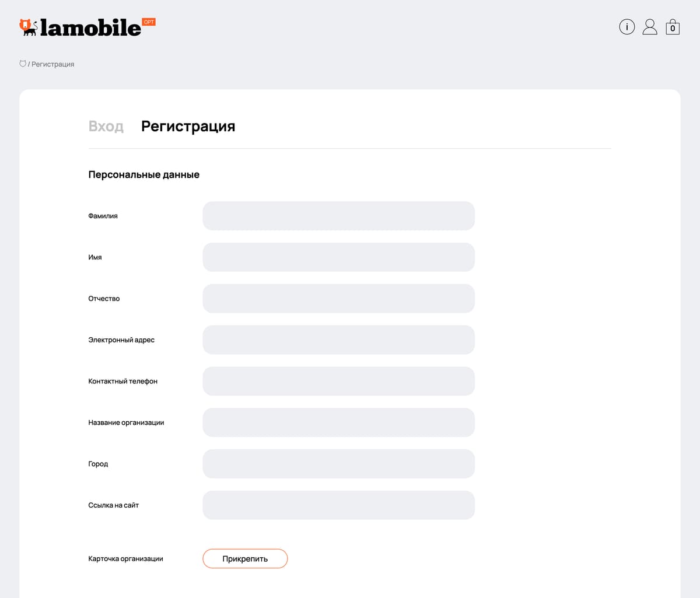The width and height of the screenshot is (700, 598).
Task: Click the Контактный телефон label
Action: [123, 382]
